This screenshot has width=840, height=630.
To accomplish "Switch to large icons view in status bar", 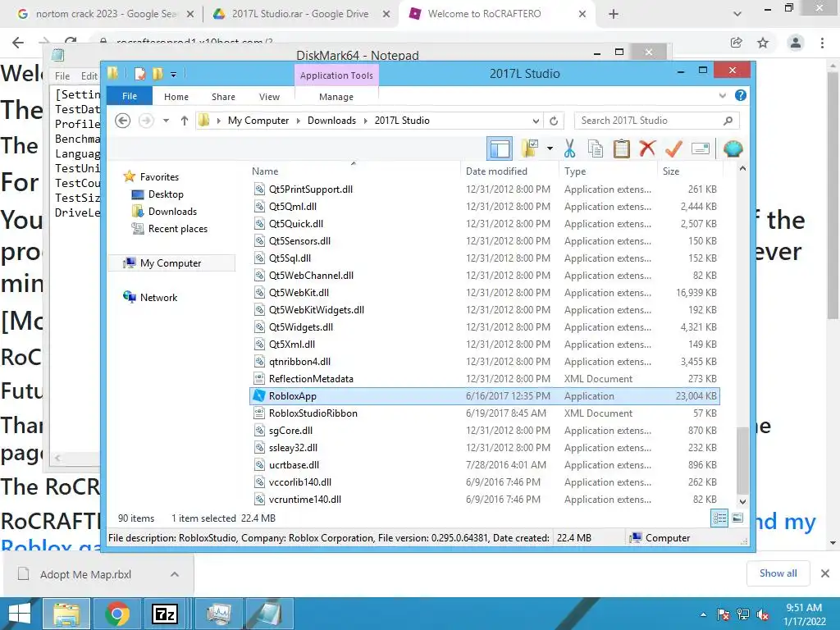I will click(737, 518).
